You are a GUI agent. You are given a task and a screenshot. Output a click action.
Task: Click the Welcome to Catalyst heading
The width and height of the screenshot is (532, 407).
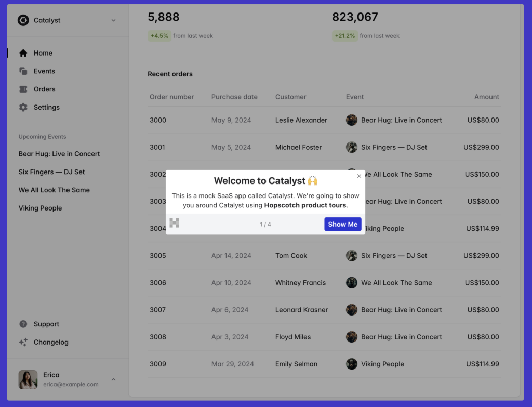pos(265,180)
